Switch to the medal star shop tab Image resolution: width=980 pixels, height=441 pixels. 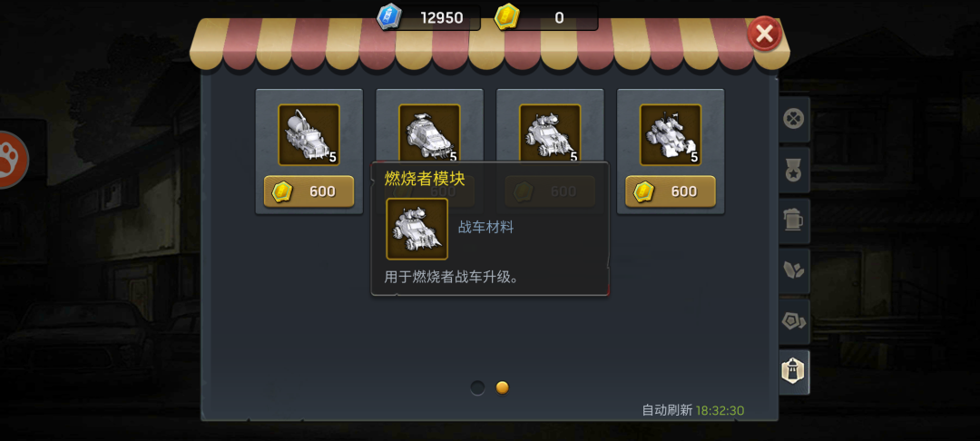(794, 170)
